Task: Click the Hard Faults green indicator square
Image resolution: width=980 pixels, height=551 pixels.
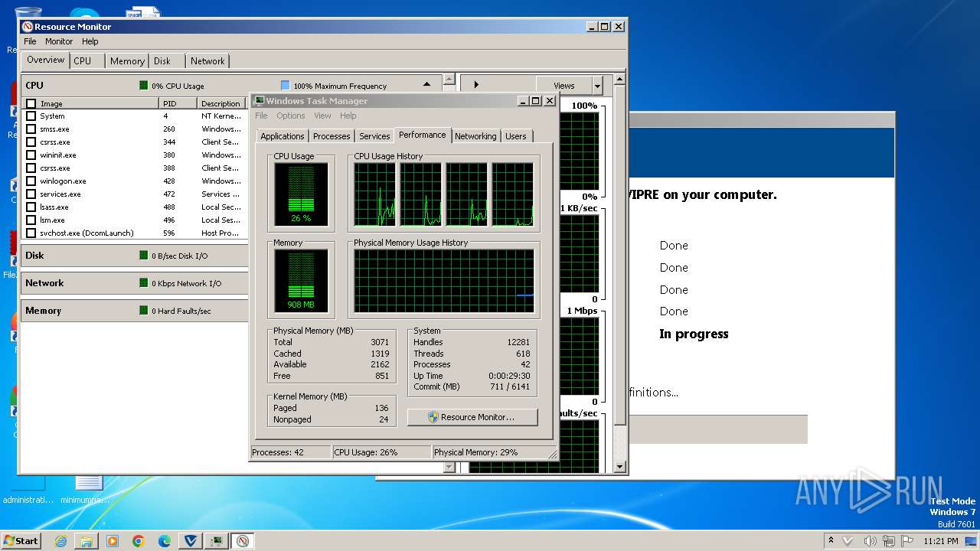Action: coord(143,310)
